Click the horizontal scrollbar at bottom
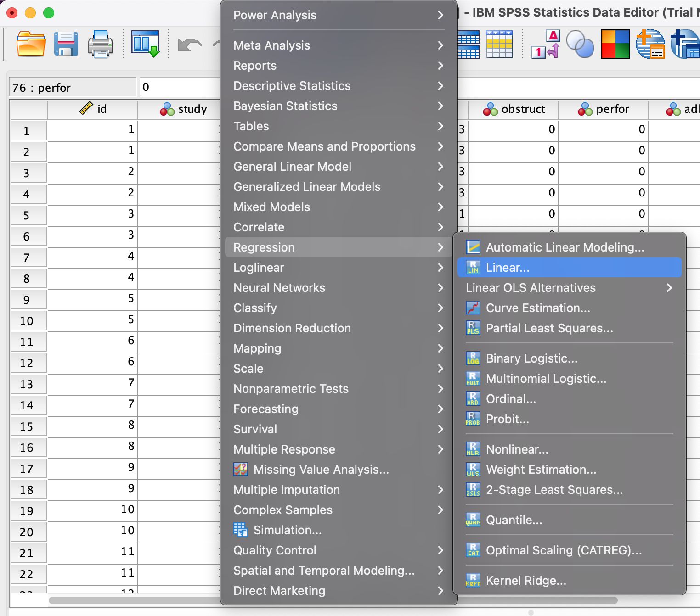Screen dimensions: 700x616 (x=133, y=600)
